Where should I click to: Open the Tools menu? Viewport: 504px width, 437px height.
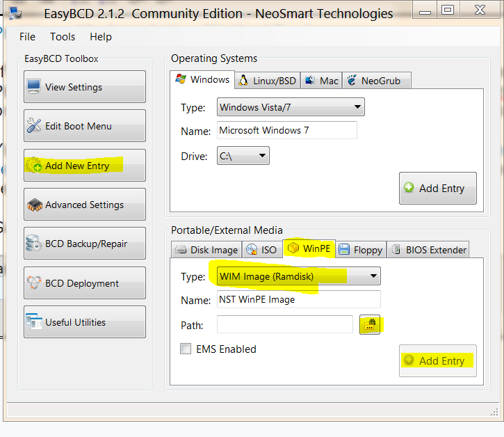point(63,37)
